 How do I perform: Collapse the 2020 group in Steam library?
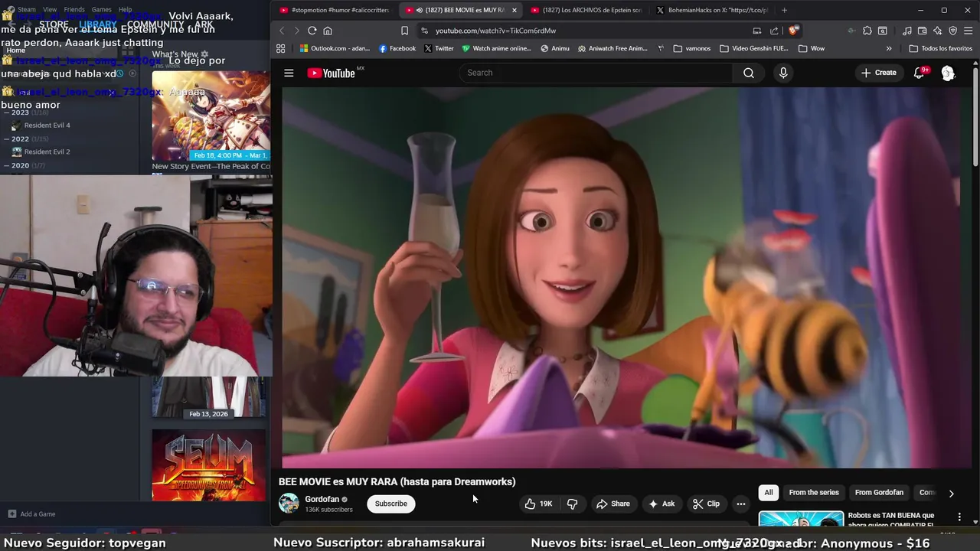click(x=7, y=165)
